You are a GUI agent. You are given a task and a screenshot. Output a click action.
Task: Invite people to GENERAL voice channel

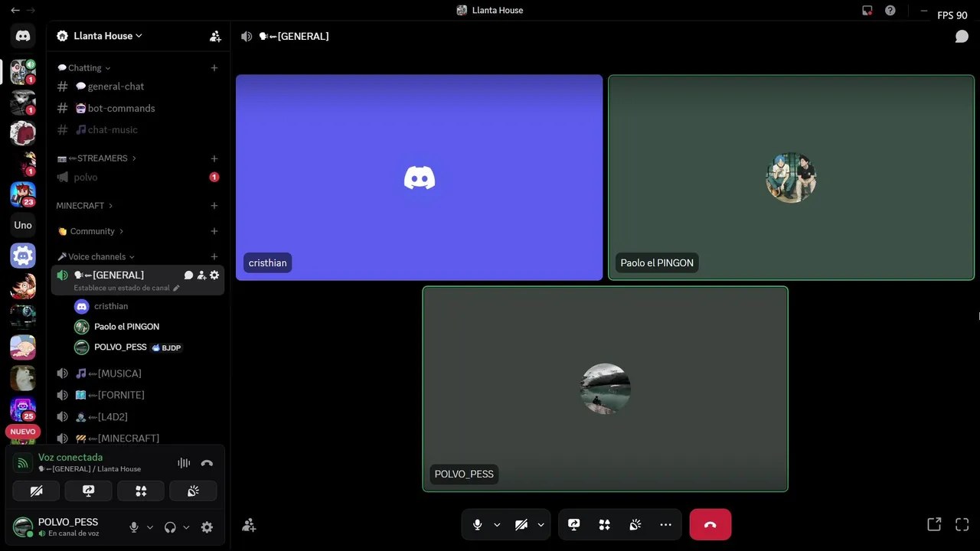[x=201, y=275]
